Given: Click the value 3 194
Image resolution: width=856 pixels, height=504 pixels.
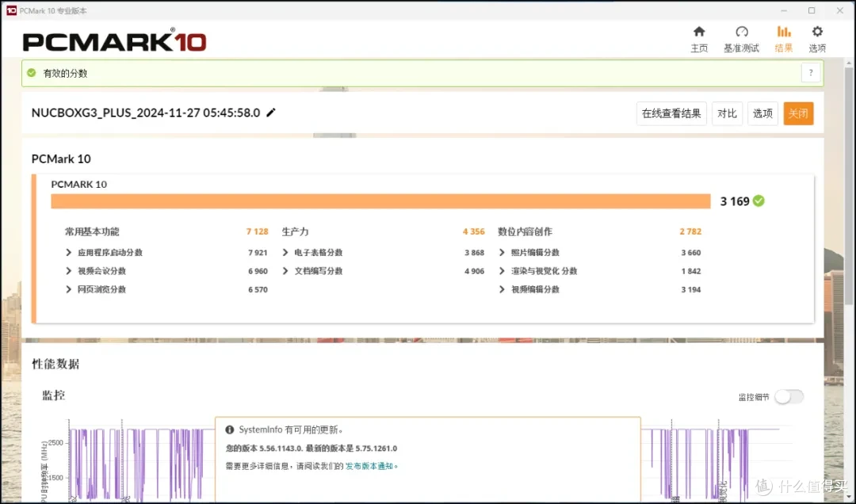Looking at the screenshot, I should [x=690, y=289].
